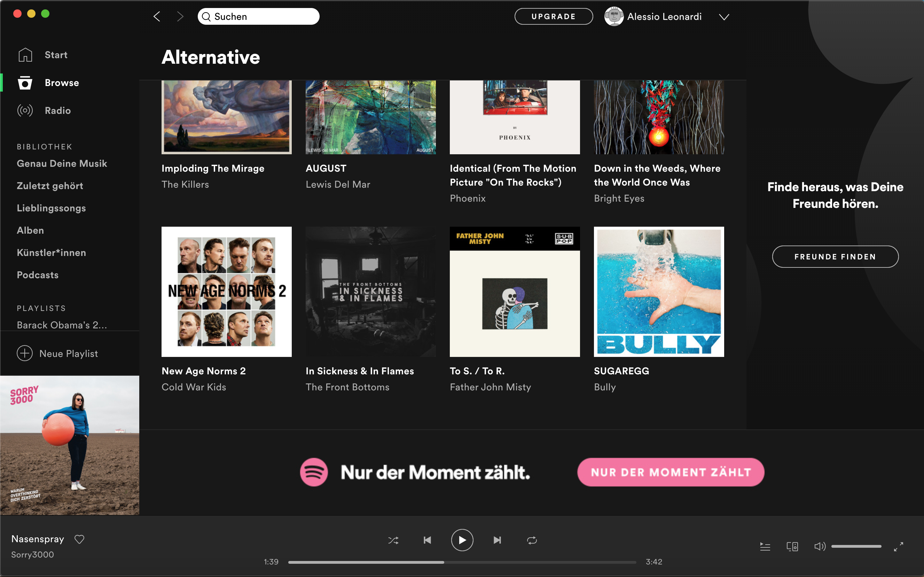Click the song progress bar
This screenshot has height=577, width=924.
462,562
